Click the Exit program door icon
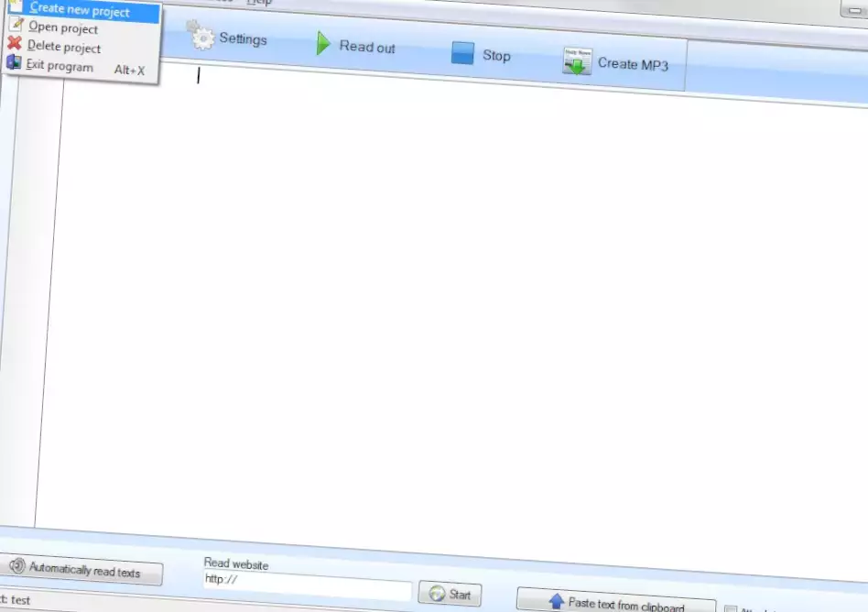Image resolution: width=868 pixels, height=612 pixels. pos(13,63)
